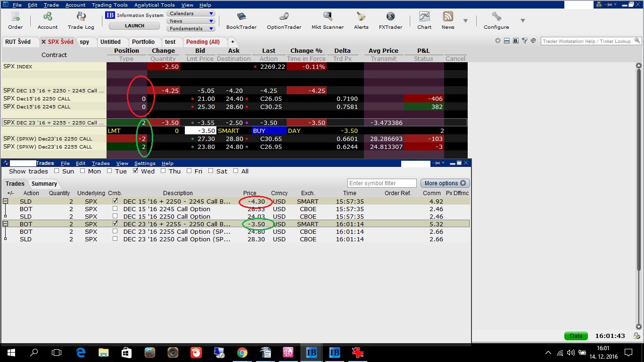Screen dimensions: 644x362
Task: Open Chrome from the taskbar
Action: [242, 353]
